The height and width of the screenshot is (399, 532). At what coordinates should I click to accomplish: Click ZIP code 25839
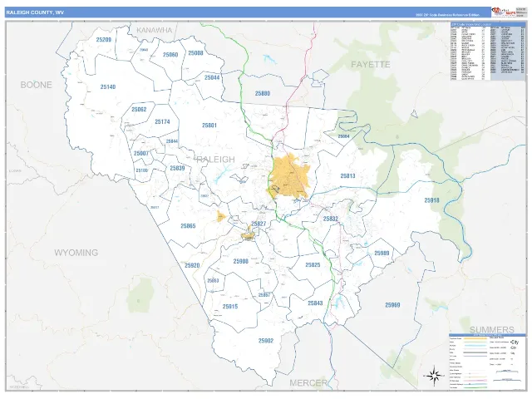[177, 168]
